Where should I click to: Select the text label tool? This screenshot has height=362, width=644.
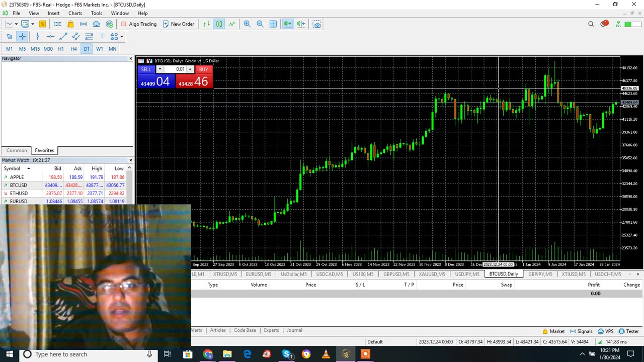[x=102, y=36]
